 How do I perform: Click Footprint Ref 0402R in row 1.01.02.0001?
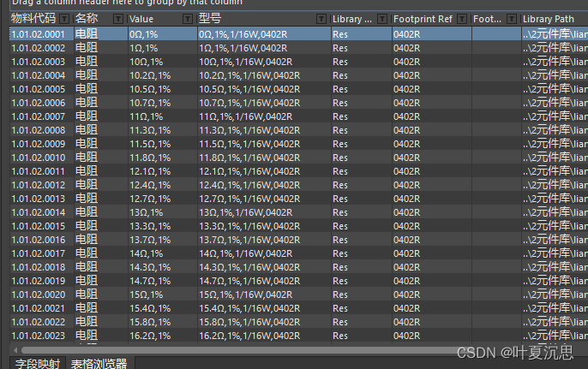(407, 34)
